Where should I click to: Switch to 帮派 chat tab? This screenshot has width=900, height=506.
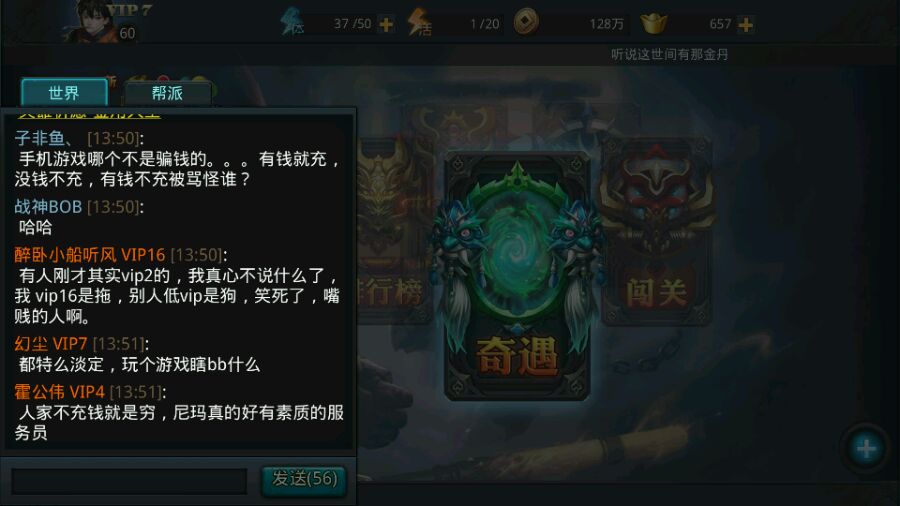167,93
